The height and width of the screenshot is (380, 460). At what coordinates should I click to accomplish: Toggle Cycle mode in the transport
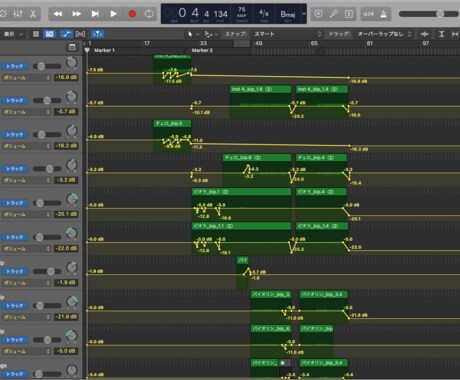(x=149, y=14)
